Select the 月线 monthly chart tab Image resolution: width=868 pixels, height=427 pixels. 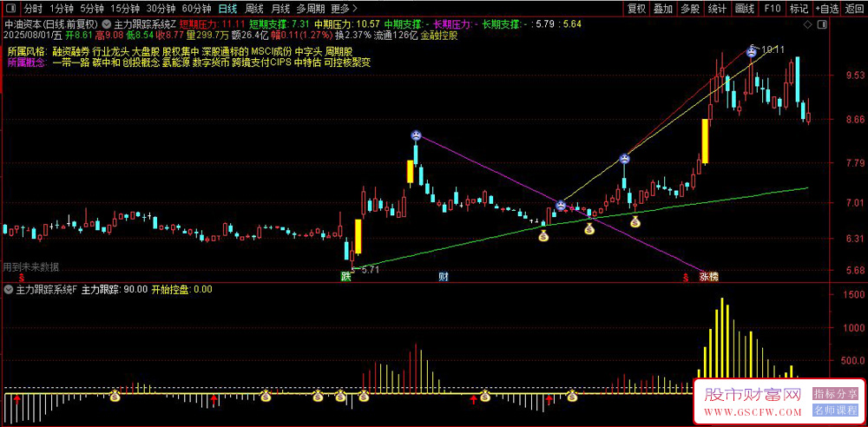point(280,9)
